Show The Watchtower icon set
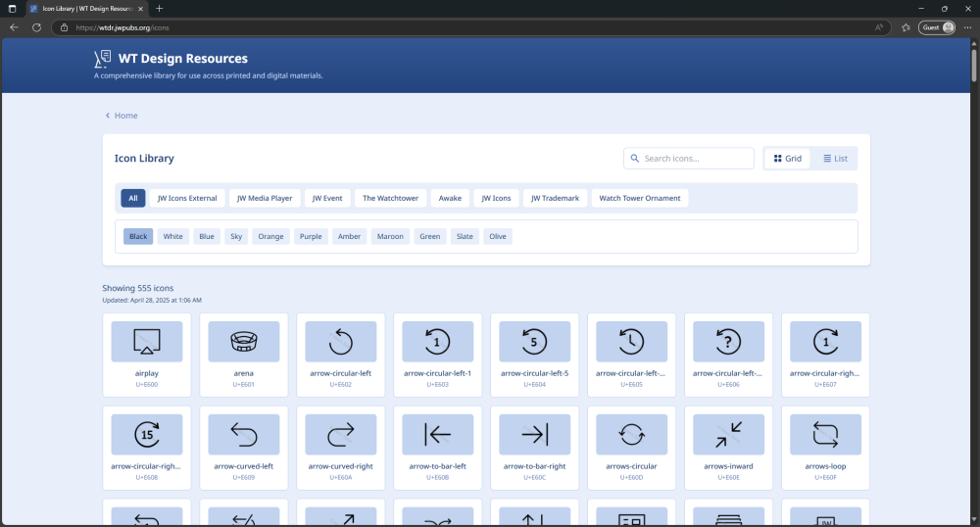The image size is (980, 527). pyautogui.click(x=390, y=198)
